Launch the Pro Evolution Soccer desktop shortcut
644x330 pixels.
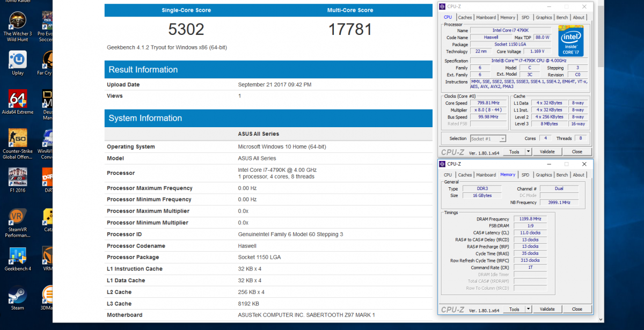pos(47,27)
